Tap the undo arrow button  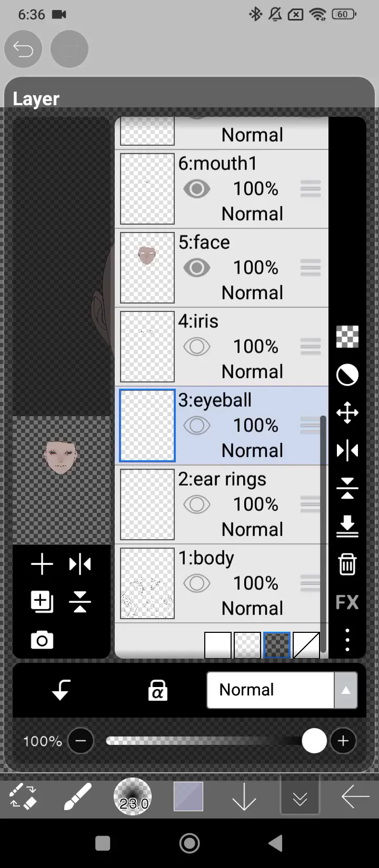pos(23,49)
